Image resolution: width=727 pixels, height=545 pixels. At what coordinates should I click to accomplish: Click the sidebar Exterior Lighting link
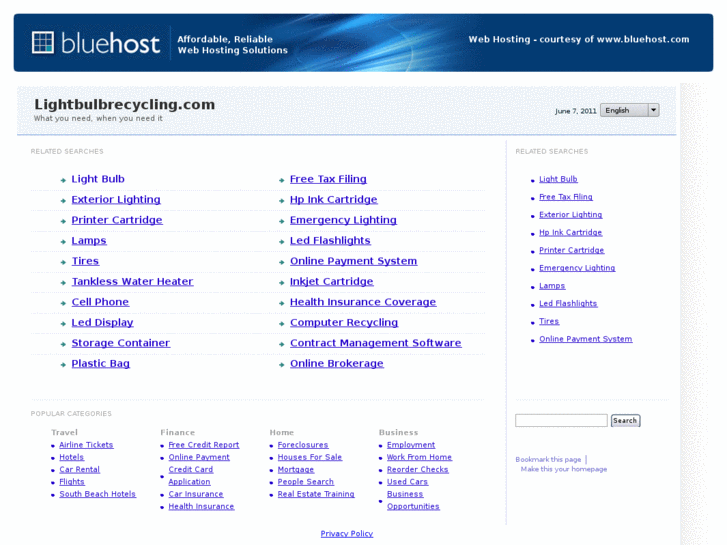[570, 215]
